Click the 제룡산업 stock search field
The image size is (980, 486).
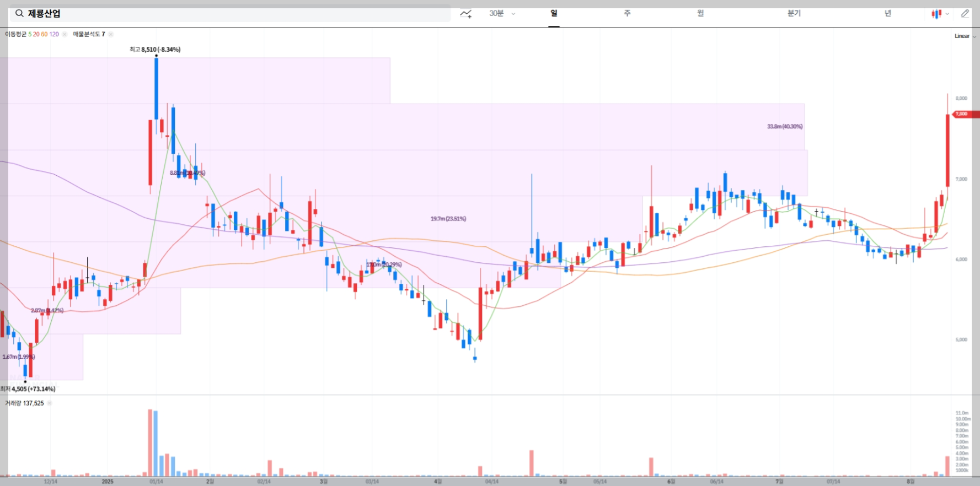(230, 14)
